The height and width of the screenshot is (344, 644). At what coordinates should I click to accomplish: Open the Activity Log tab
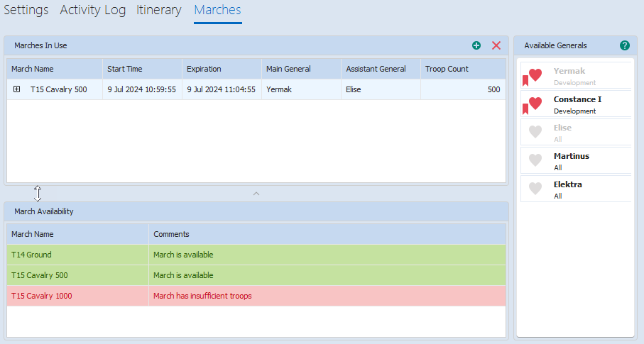[92, 10]
